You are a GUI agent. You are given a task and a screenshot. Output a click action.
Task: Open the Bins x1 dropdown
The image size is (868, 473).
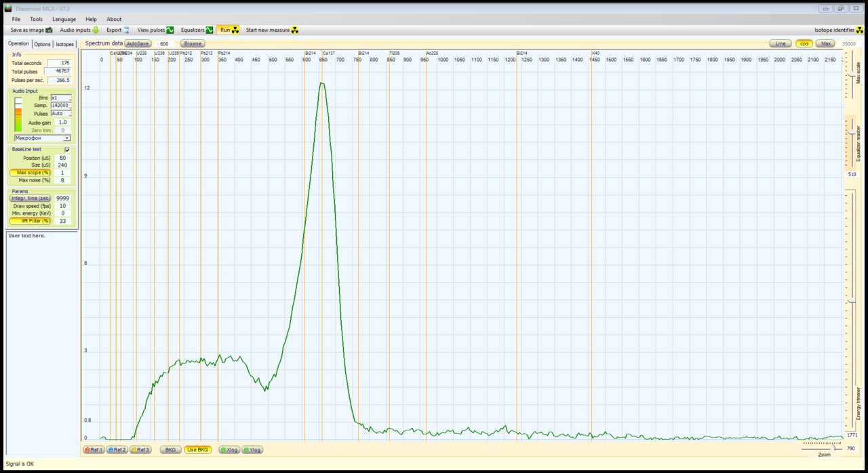pos(61,98)
